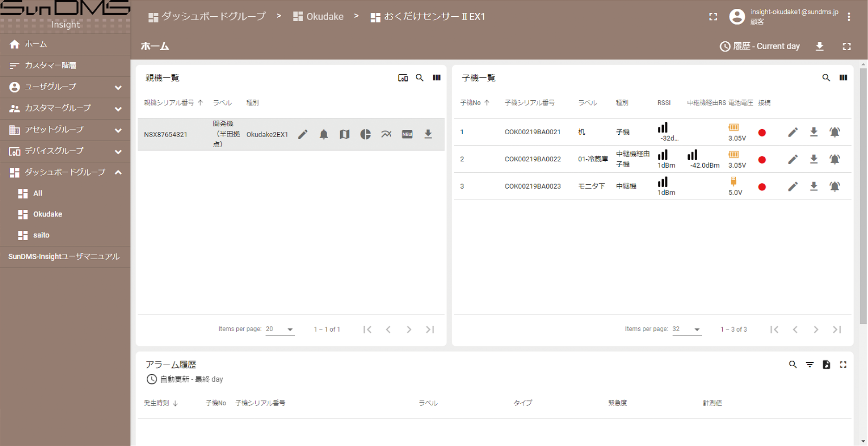Open the map view for the parent device

click(x=344, y=134)
